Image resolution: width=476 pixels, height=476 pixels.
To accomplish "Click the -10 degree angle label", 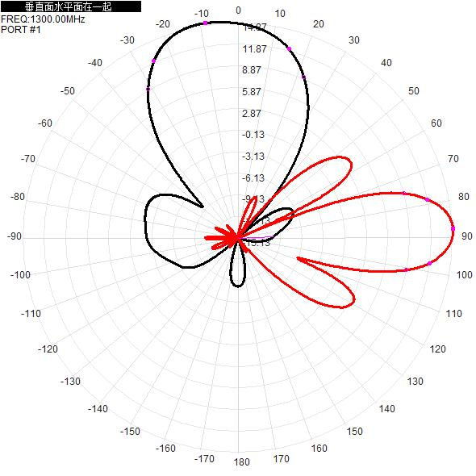I will tap(202, 14).
